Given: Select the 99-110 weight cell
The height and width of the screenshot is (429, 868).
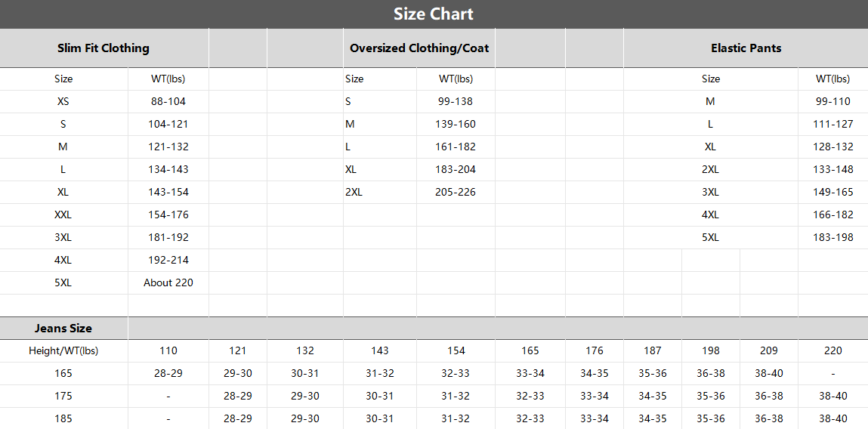Looking at the screenshot, I should click(833, 101).
